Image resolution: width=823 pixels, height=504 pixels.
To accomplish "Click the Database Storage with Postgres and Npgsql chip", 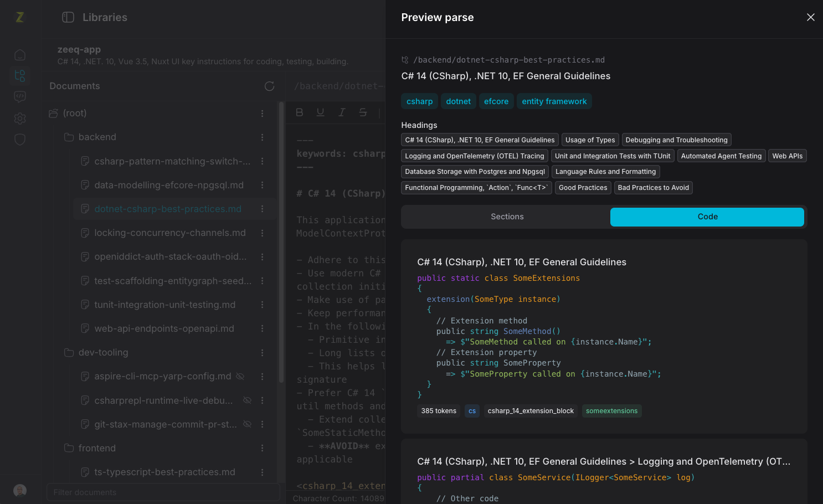I will click(475, 172).
